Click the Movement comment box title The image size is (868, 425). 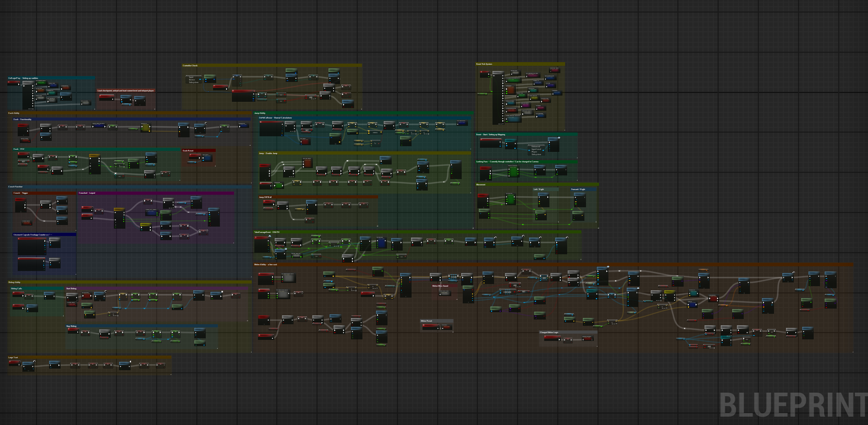pos(481,185)
